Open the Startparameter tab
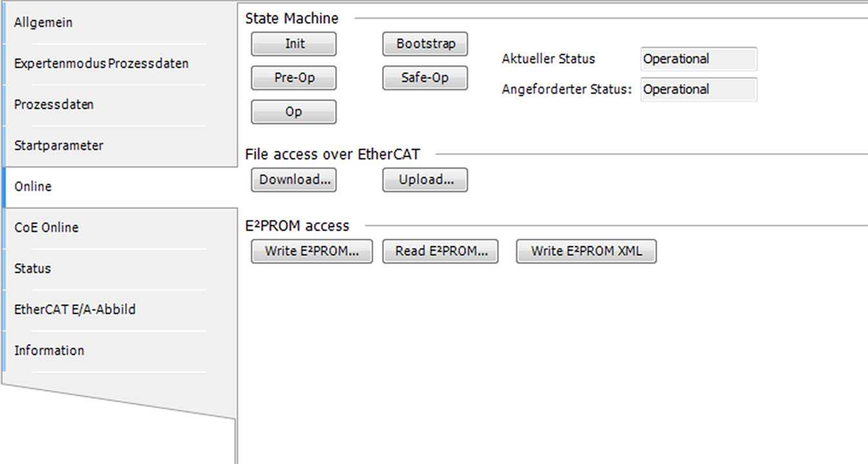868x464 pixels. coord(59,146)
